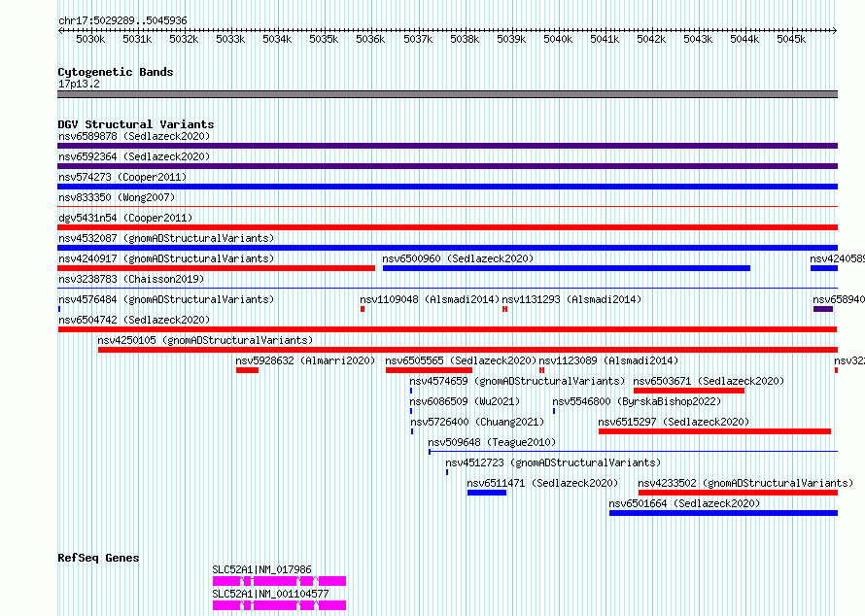
Task: Click the red bar of nsv4240917
Action: (x=216, y=268)
